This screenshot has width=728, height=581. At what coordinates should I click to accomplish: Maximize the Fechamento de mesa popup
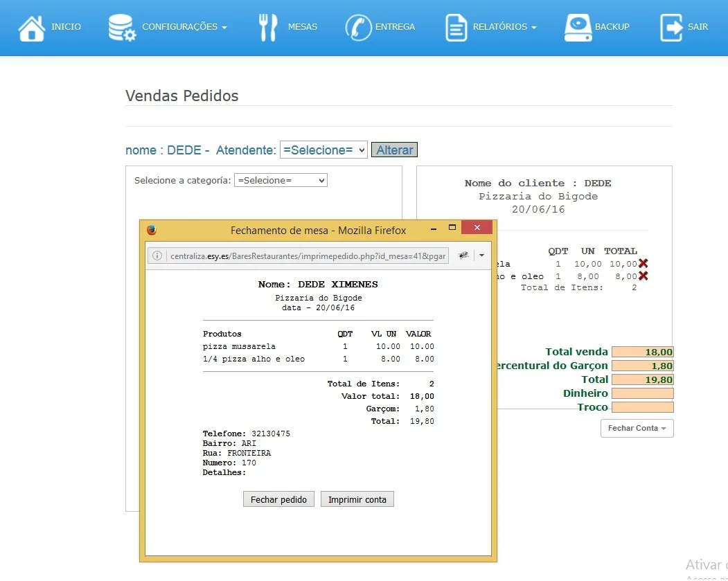tap(452, 227)
